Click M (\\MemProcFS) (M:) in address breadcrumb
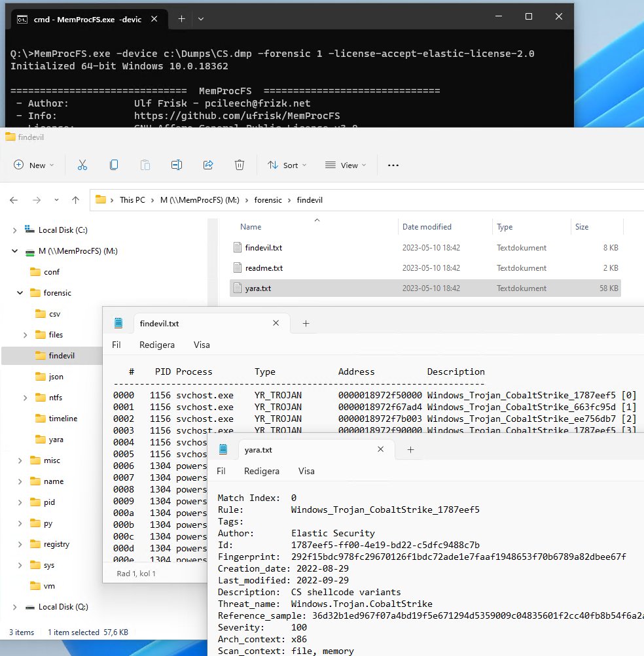This screenshot has width=644, height=656. pos(200,200)
